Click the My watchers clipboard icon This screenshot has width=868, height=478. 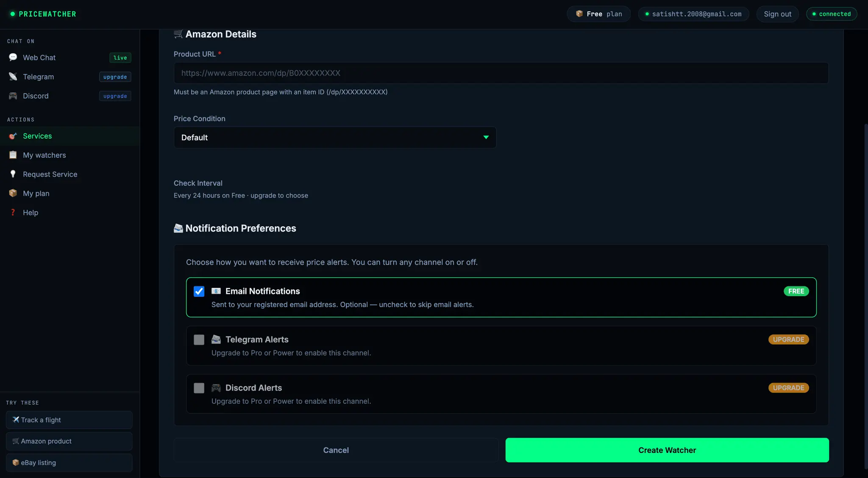coord(13,155)
